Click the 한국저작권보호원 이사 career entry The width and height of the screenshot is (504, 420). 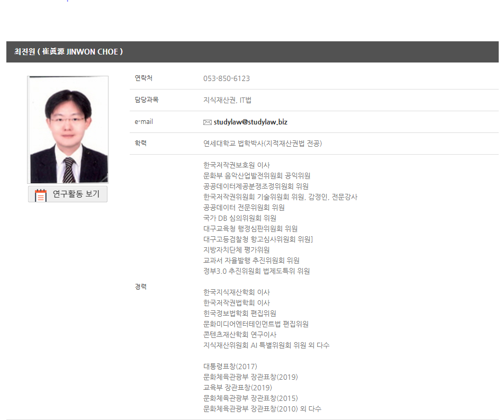click(236, 165)
